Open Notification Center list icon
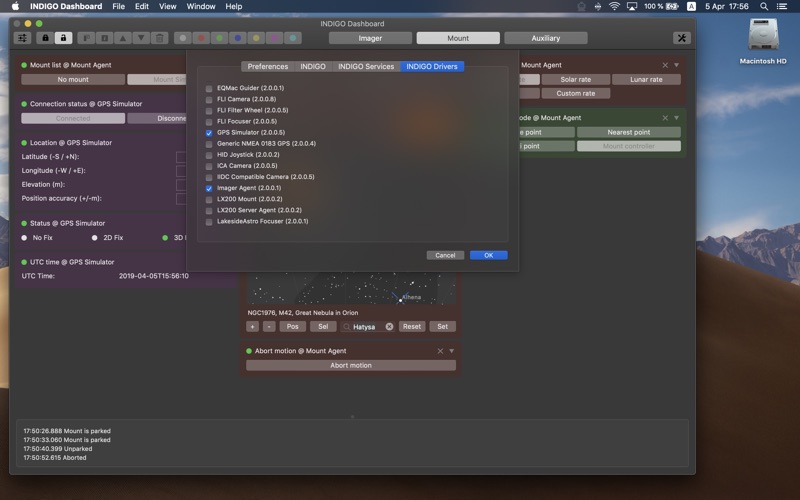Screen dimensions: 800x500 pyautogui.click(x=782, y=6)
